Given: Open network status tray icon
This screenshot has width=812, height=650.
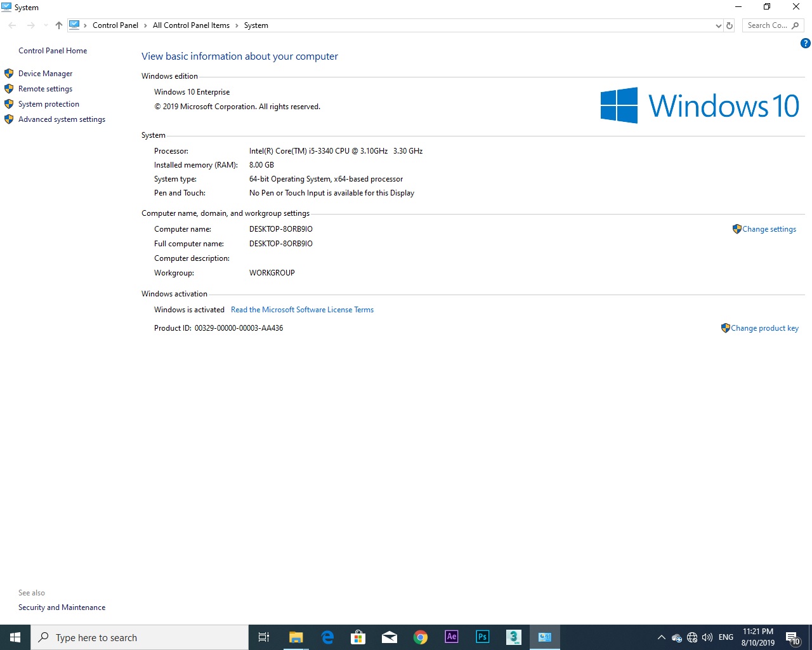Looking at the screenshot, I should click(692, 637).
